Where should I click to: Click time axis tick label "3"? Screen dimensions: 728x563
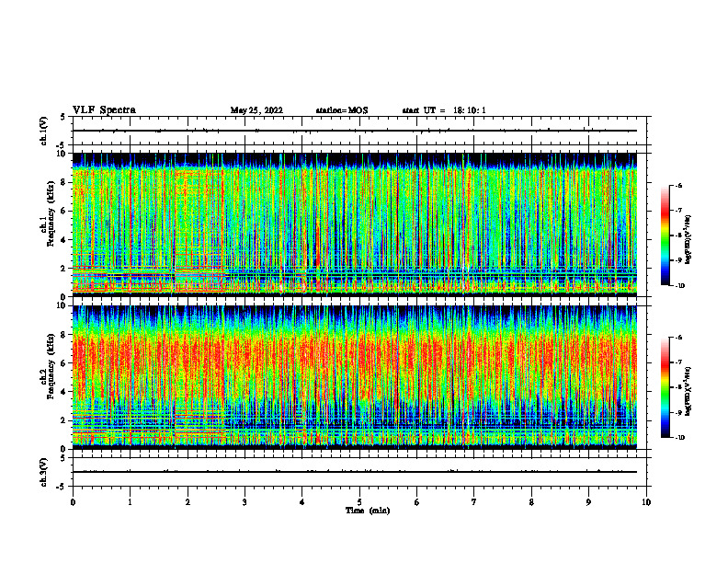245,502
